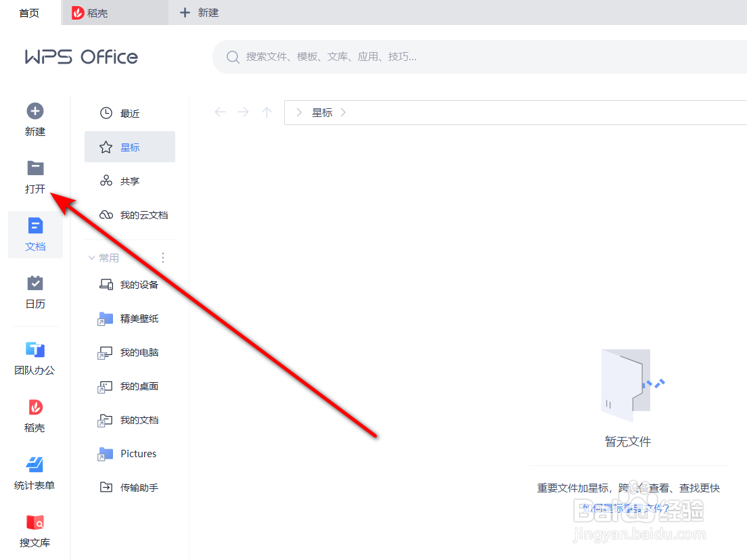747x560 pixels.
Task: Open 我的桌面 location
Action: [x=130, y=386]
